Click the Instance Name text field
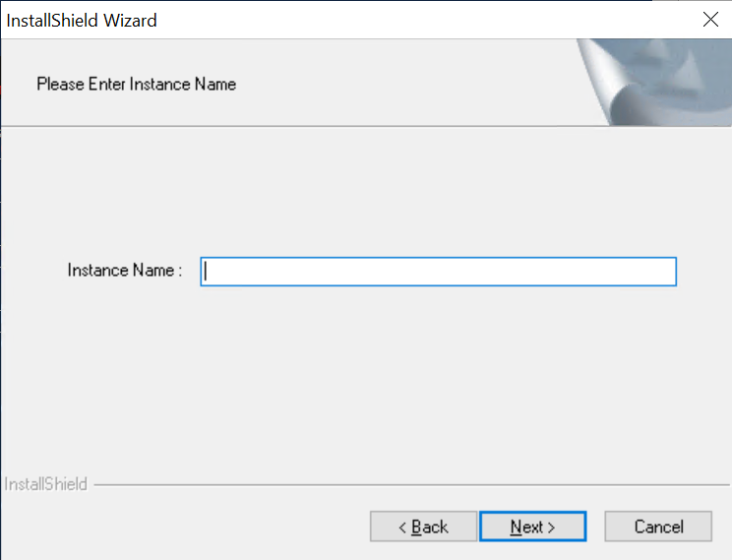 pos(439,272)
